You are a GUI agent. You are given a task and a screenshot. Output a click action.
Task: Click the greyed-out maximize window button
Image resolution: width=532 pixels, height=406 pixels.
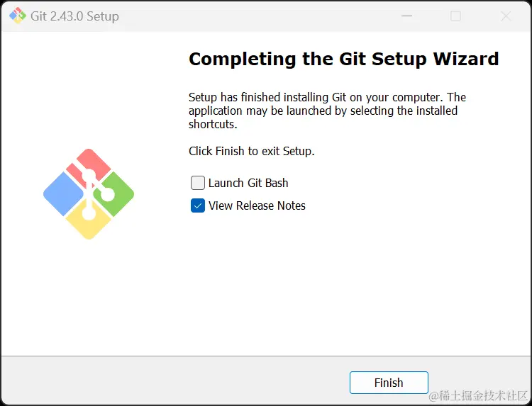456,16
